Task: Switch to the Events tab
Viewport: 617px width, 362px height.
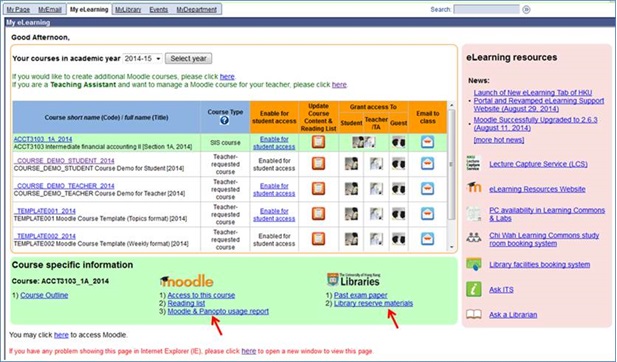Action: 159,9
